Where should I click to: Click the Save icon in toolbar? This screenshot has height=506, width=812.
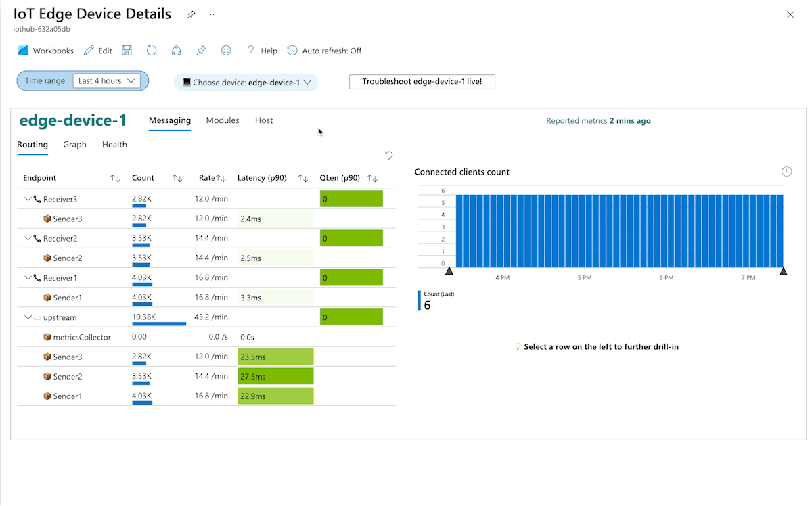(127, 51)
